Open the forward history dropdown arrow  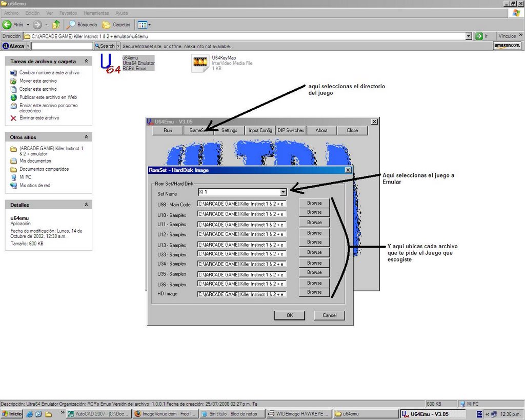(47, 25)
